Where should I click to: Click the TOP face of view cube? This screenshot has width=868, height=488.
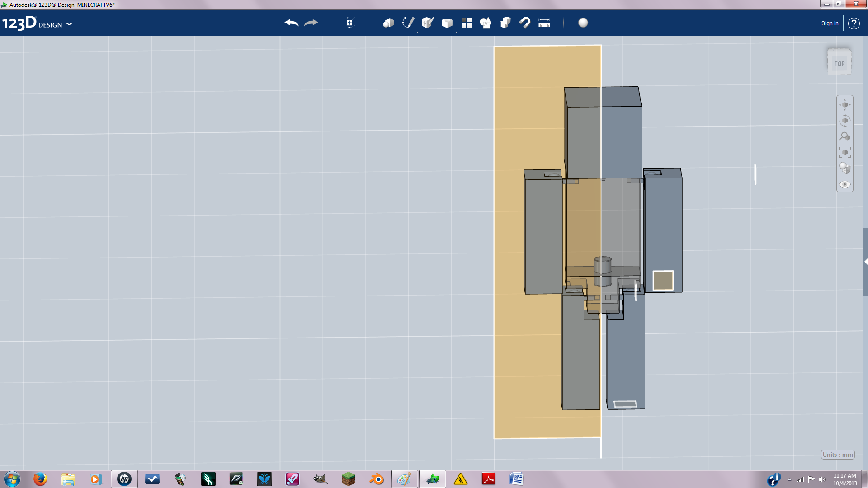tap(840, 64)
